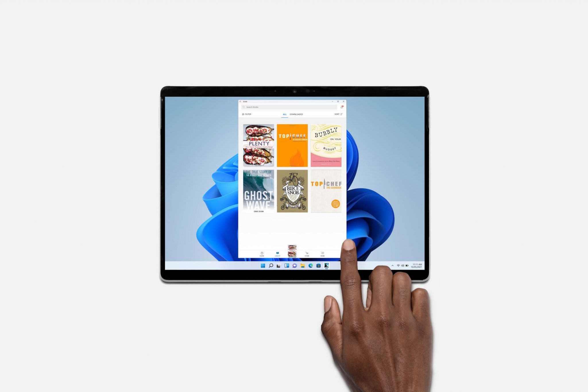Select the All tab in Kindle library
The width and height of the screenshot is (588, 392).
coord(283,115)
